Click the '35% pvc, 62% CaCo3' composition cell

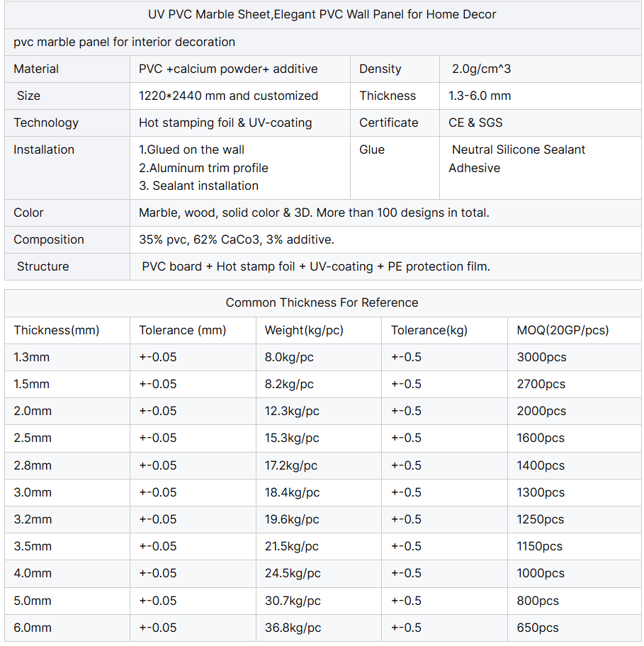pos(237,239)
